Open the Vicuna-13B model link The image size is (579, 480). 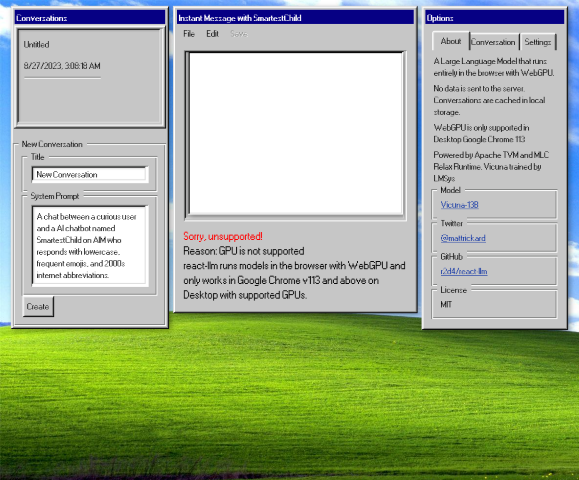pos(459,205)
